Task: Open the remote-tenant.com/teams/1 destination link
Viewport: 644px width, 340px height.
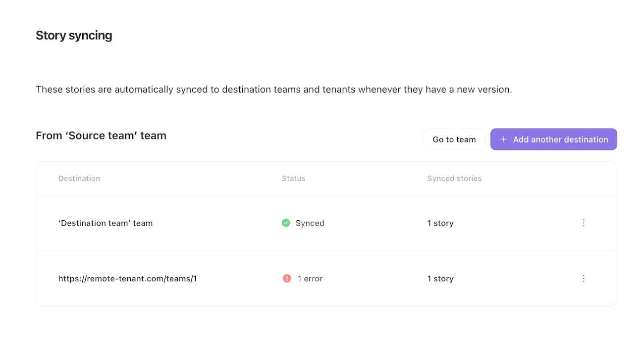Action: click(127, 279)
